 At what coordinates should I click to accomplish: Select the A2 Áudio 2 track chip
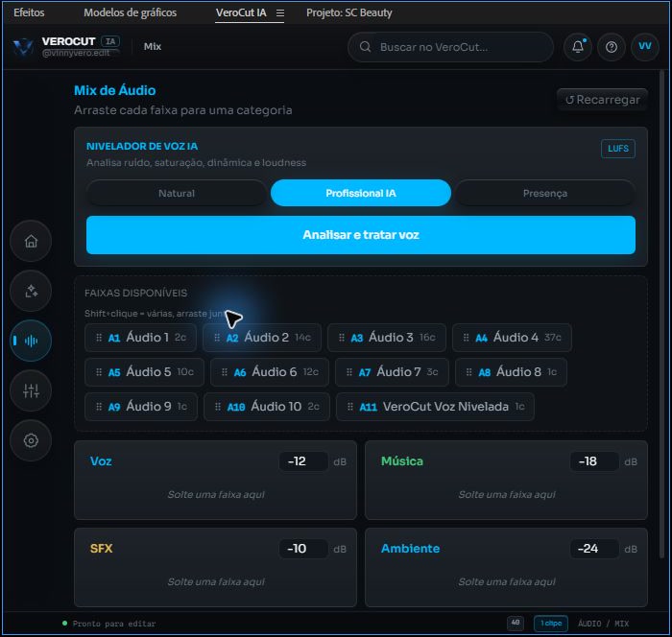pyautogui.click(x=262, y=338)
